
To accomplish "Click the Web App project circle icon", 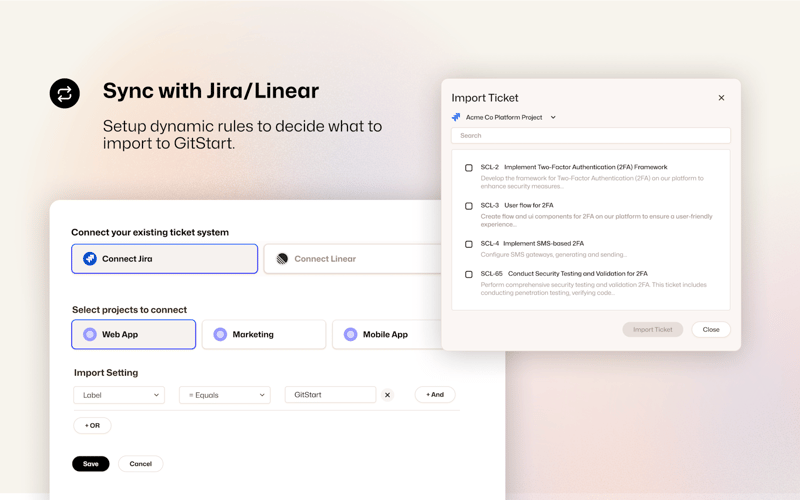I will [90, 334].
